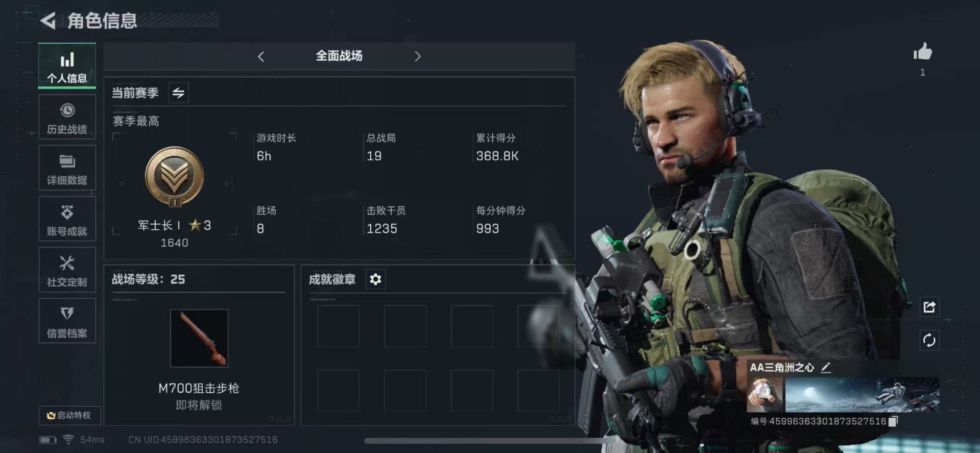Go back using the arrow beside 角色信息
The height and width of the screenshot is (453, 980).
point(48,20)
